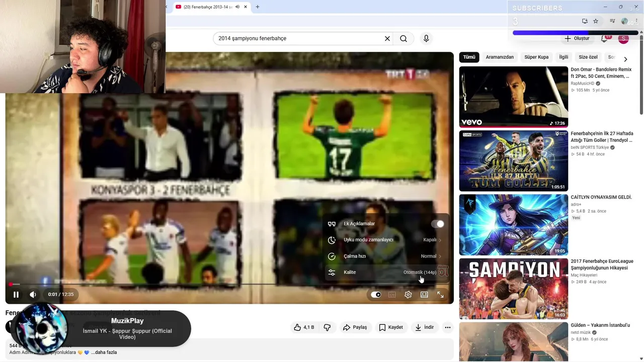Image resolution: width=644 pixels, height=362 pixels.
Task: Close the Fenerbahçe 2013-14 browser tab
Action: click(246, 7)
